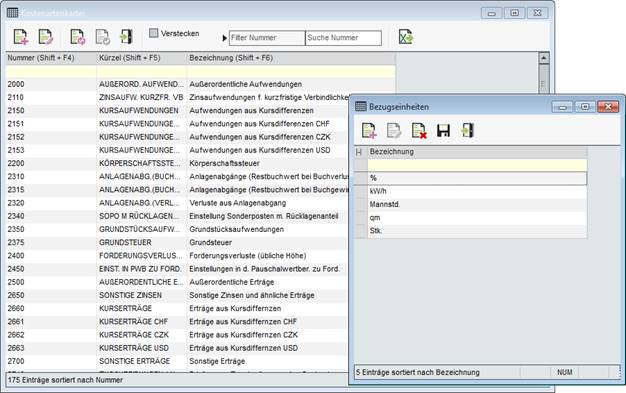Click NUM indicator in Bezugseinheiten status bar
The height and width of the screenshot is (393, 626).
point(565,372)
